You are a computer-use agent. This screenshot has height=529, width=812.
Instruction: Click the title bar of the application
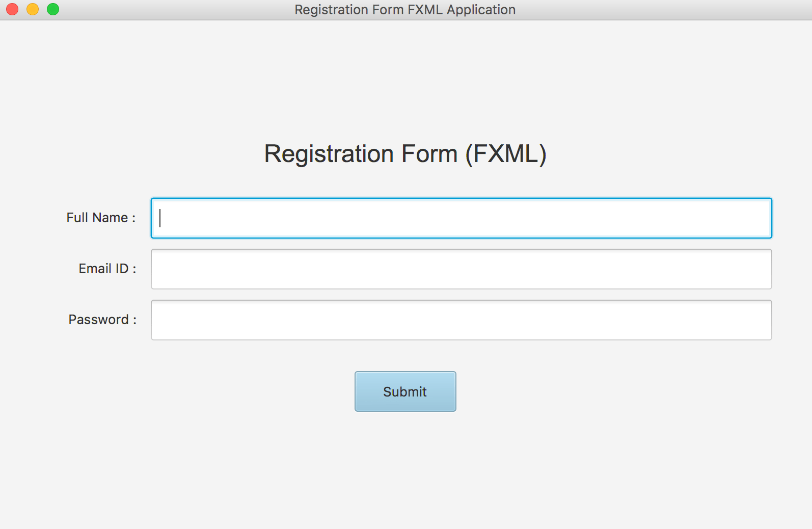pos(405,9)
